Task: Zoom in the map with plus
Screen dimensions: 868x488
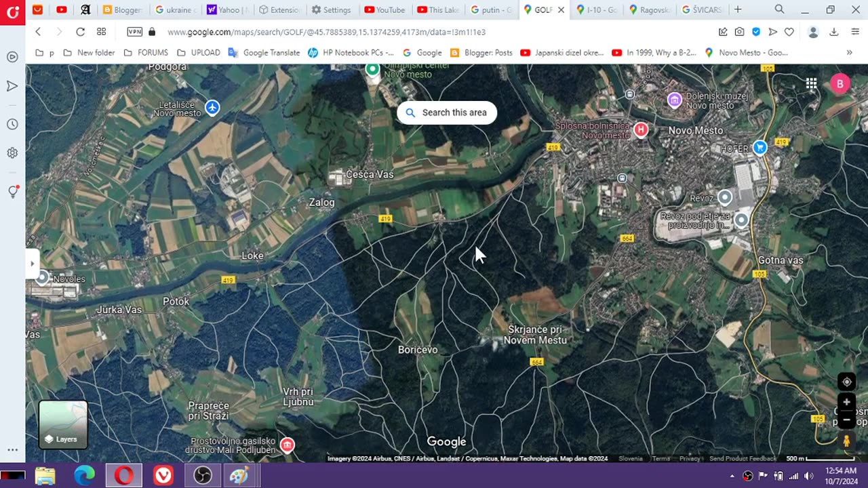Action: [x=846, y=402]
